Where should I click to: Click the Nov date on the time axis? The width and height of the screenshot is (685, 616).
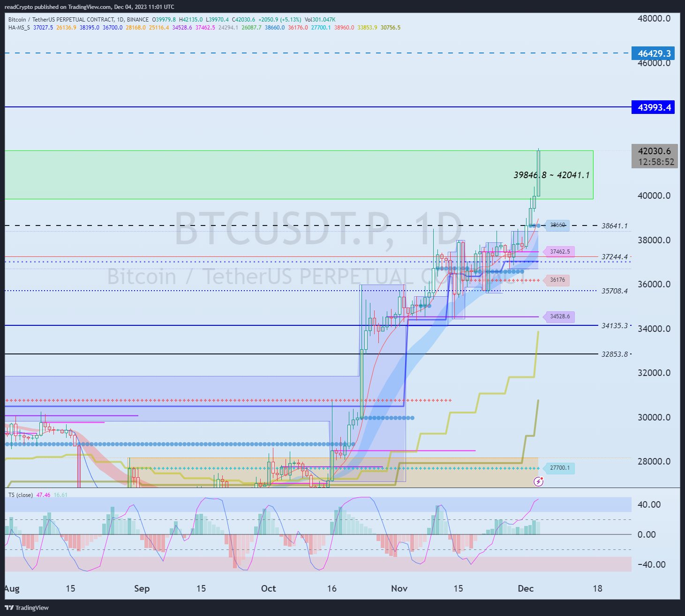click(399, 589)
